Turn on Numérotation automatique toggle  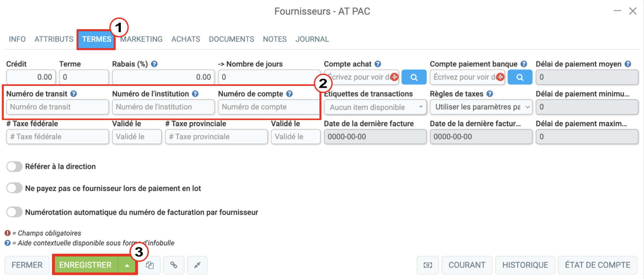pyautogui.click(x=14, y=212)
